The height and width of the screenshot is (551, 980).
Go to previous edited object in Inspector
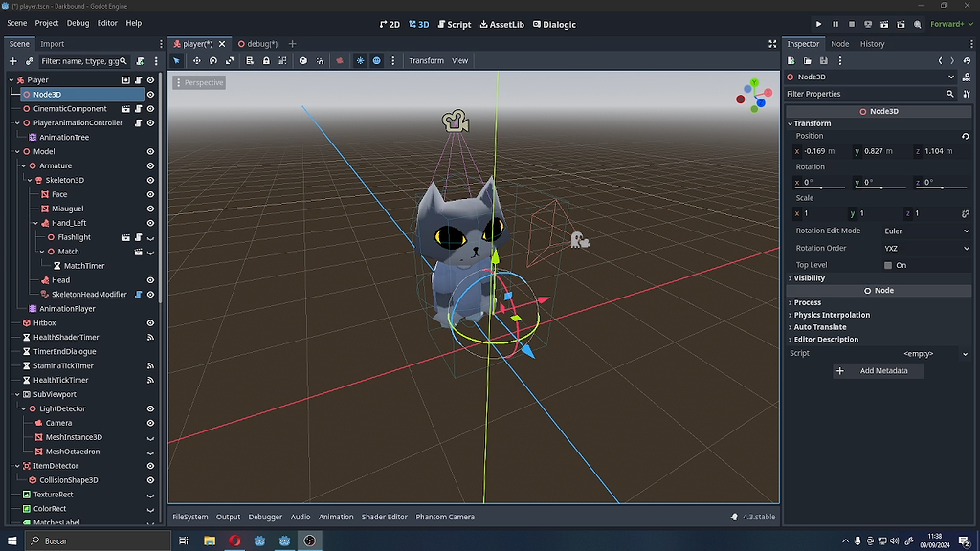click(x=940, y=60)
